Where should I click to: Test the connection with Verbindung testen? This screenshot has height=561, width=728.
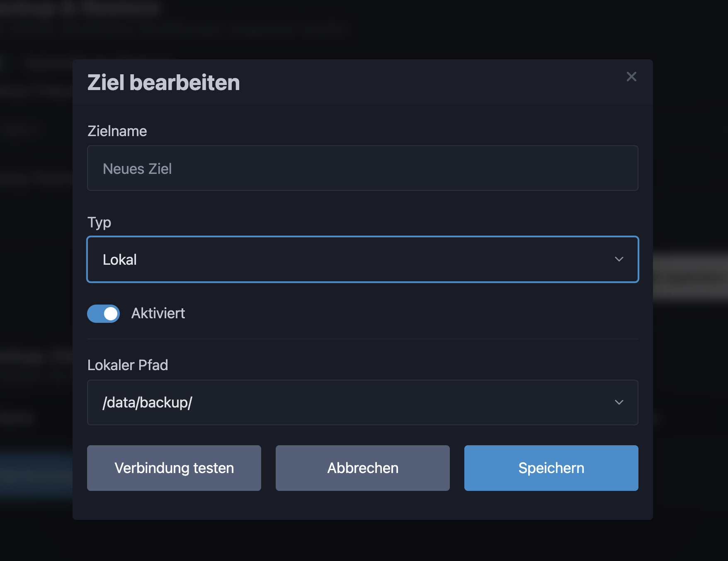(174, 468)
